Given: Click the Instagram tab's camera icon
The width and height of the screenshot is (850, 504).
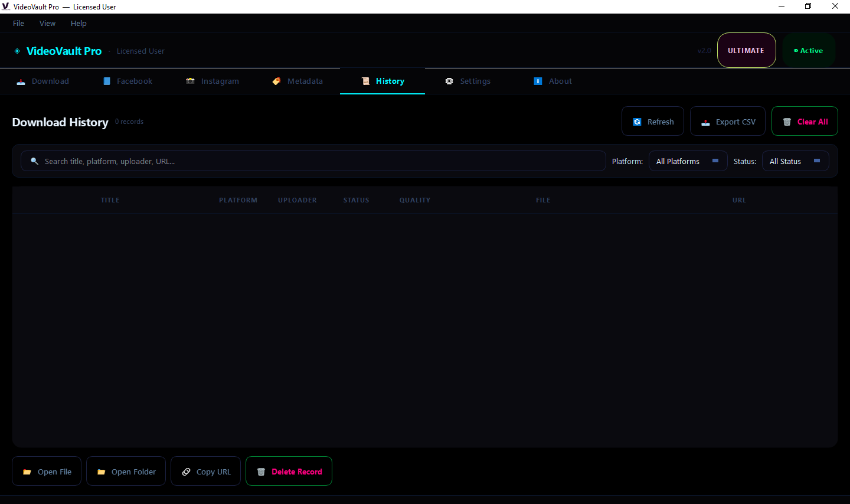Looking at the screenshot, I should (x=190, y=81).
